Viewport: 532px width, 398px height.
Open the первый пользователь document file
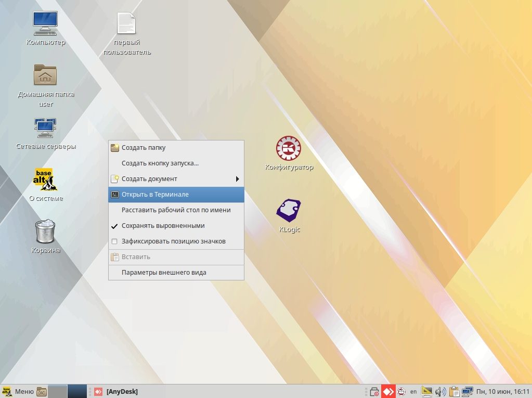(126, 23)
